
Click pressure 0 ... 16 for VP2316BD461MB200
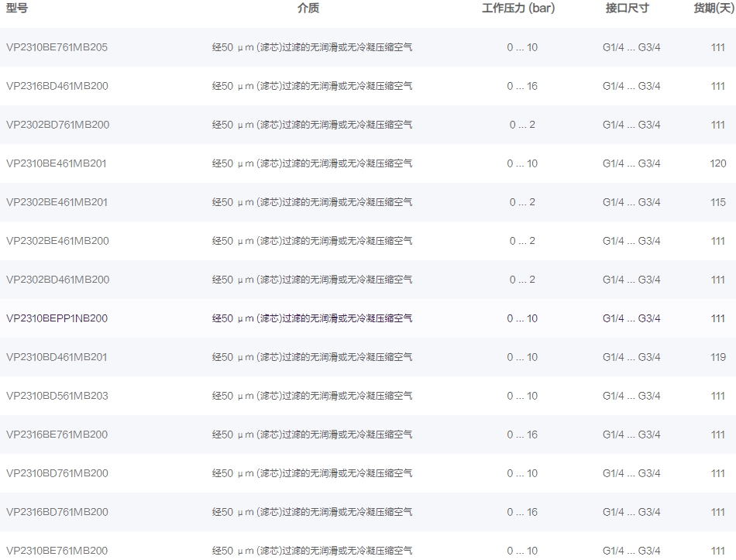click(522, 86)
